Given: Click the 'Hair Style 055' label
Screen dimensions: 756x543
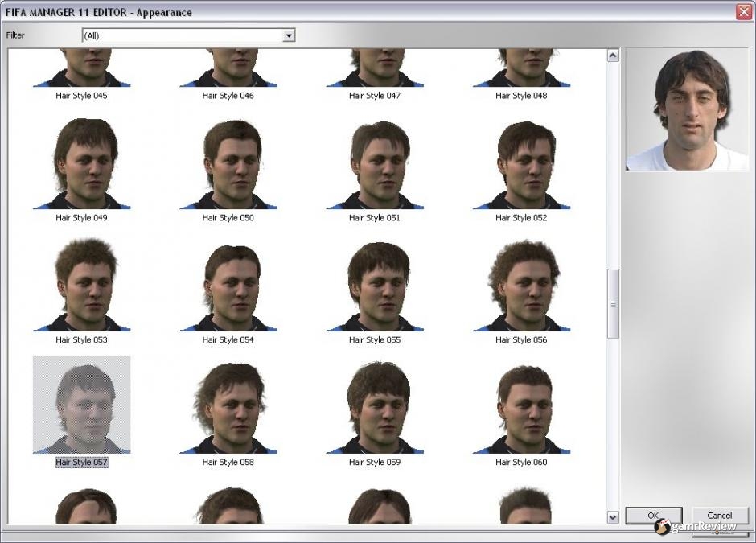Looking at the screenshot, I should click(375, 339).
